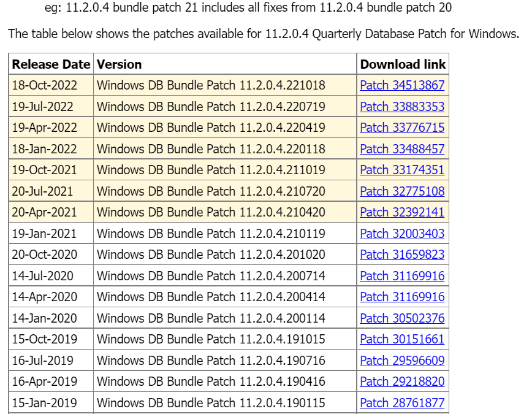
Task: Follow the Patch 33488457 link
Action: pyautogui.click(x=402, y=149)
